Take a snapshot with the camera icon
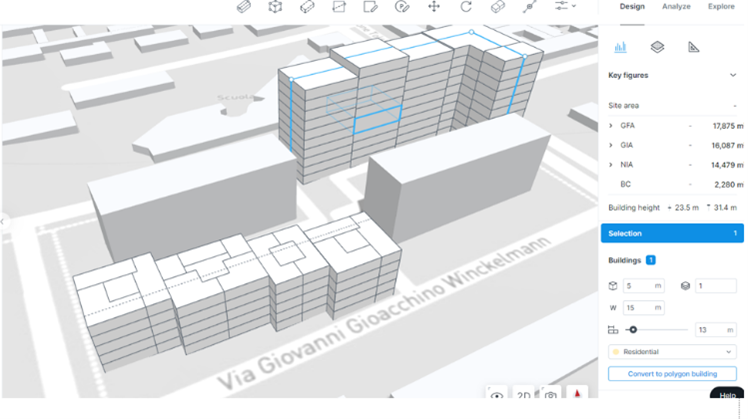The height and width of the screenshot is (419, 748). click(x=551, y=396)
